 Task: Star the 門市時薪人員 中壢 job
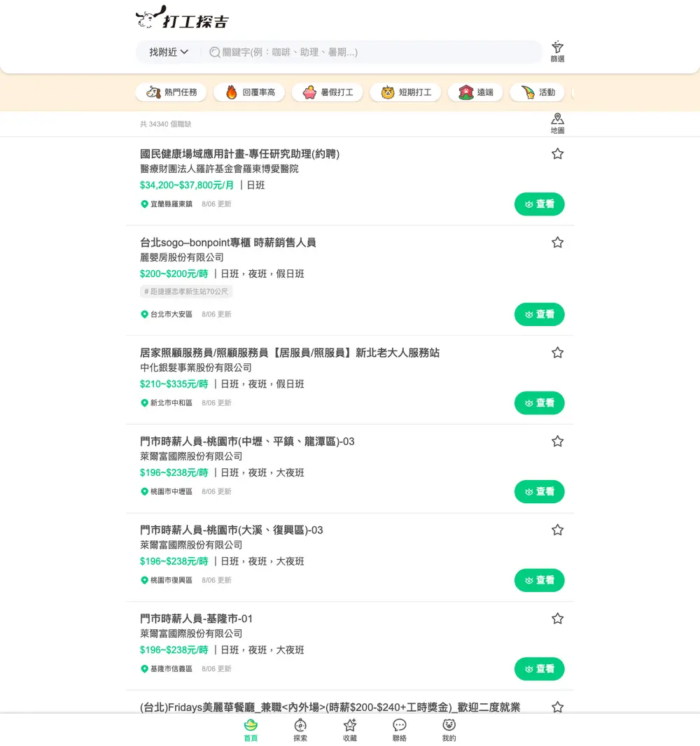(x=557, y=442)
